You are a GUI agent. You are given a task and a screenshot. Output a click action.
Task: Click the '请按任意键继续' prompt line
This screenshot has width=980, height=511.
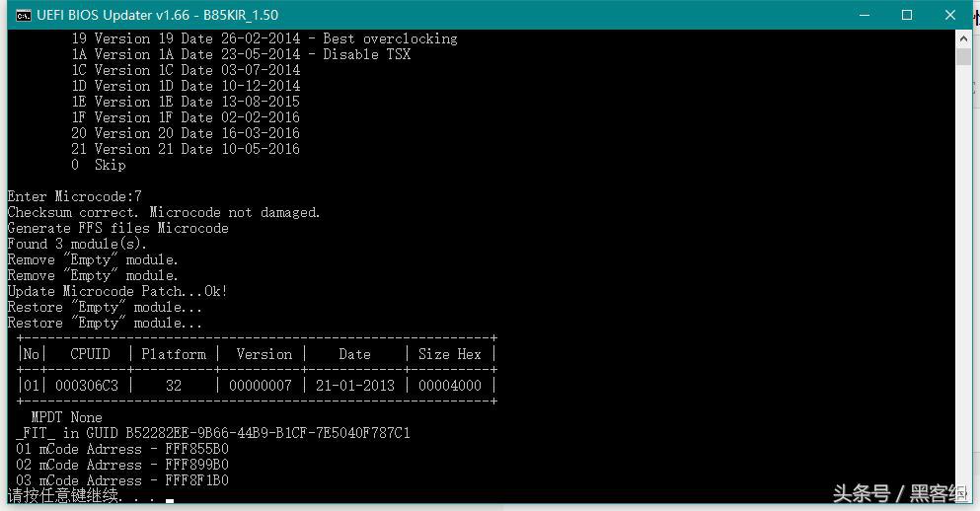[x=81, y=495]
